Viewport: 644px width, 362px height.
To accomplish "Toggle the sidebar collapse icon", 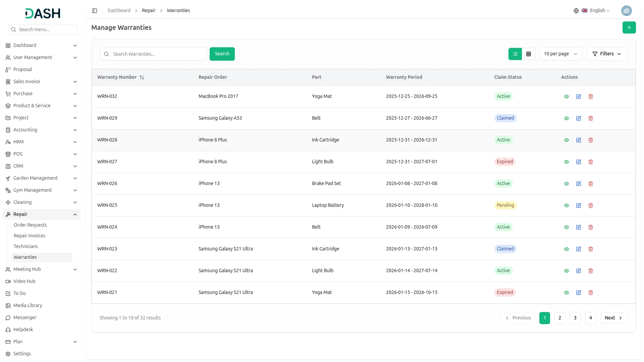I will pyautogui.click(x=95, y=11).
